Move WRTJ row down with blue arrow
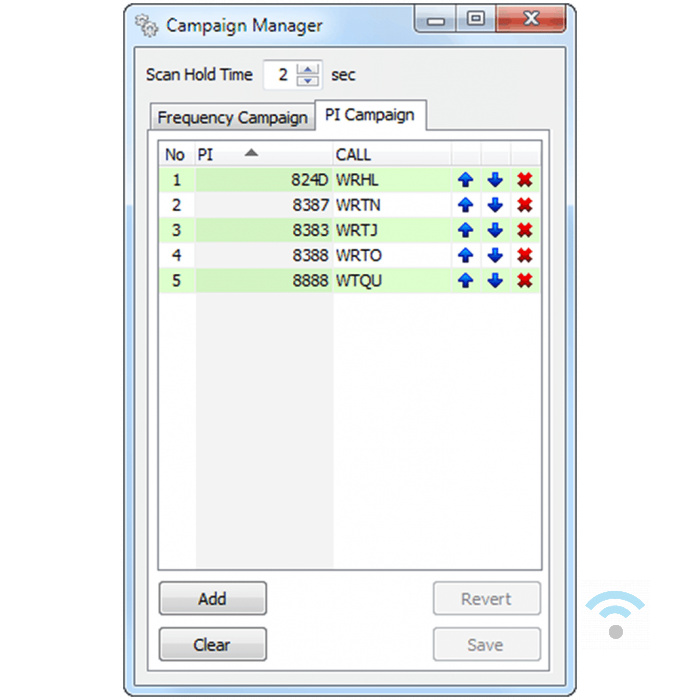700x700 pixels. click(494, 231)
